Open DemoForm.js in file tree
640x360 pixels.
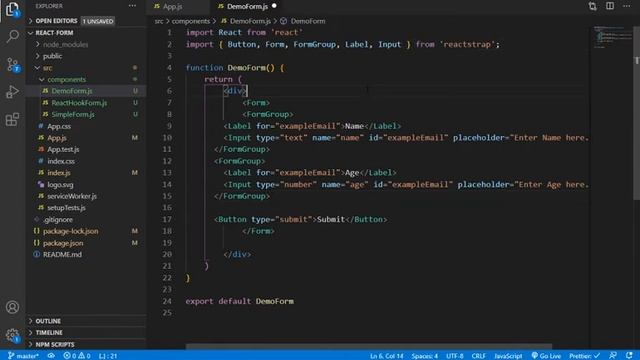pos(72,91)
